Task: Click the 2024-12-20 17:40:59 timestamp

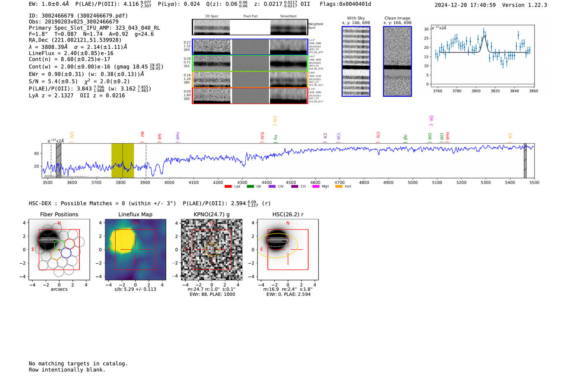Action: 465,5
